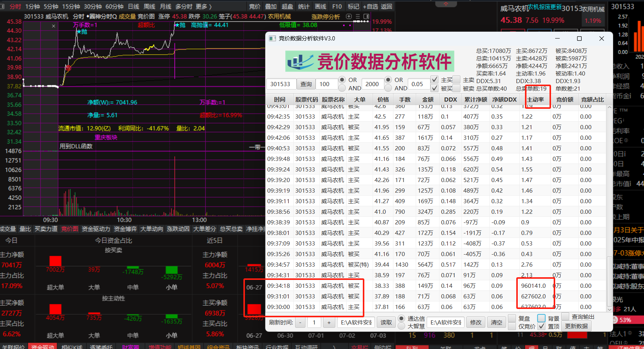Click the 竞价 auction icon

[255, 6]
